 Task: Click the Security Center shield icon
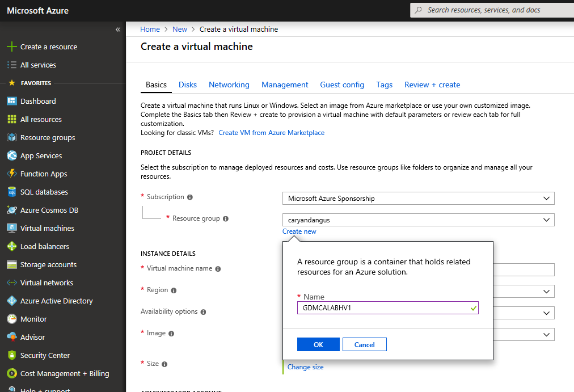pos(12,355)
